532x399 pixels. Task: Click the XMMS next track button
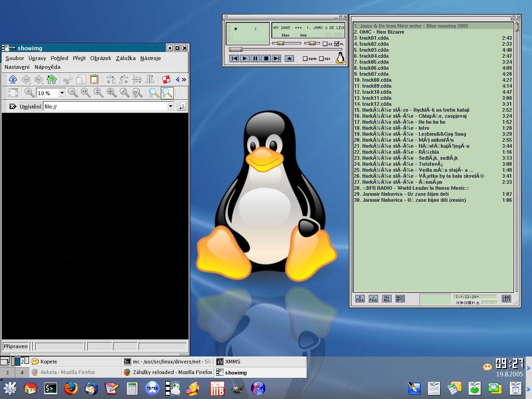coord(277,58)
